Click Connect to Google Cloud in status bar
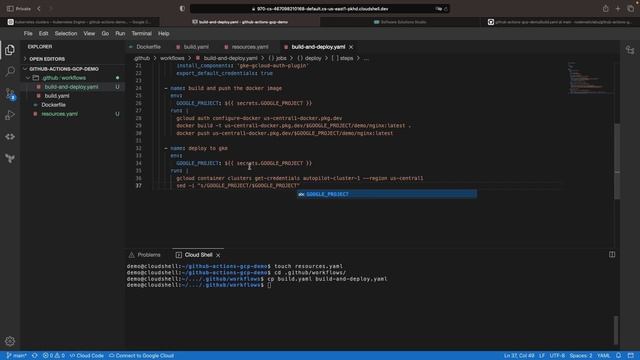640x360 pixels. [141, 356]
